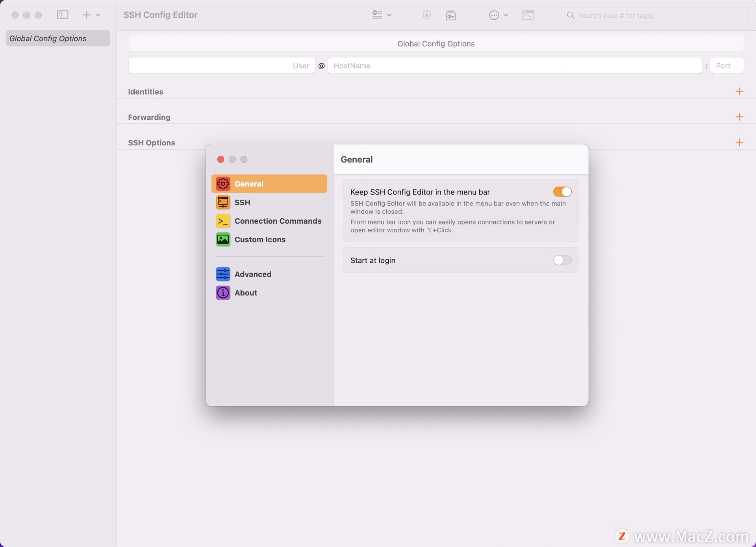
Task: Click the Global Config Options title field
Action: (436, 44)
